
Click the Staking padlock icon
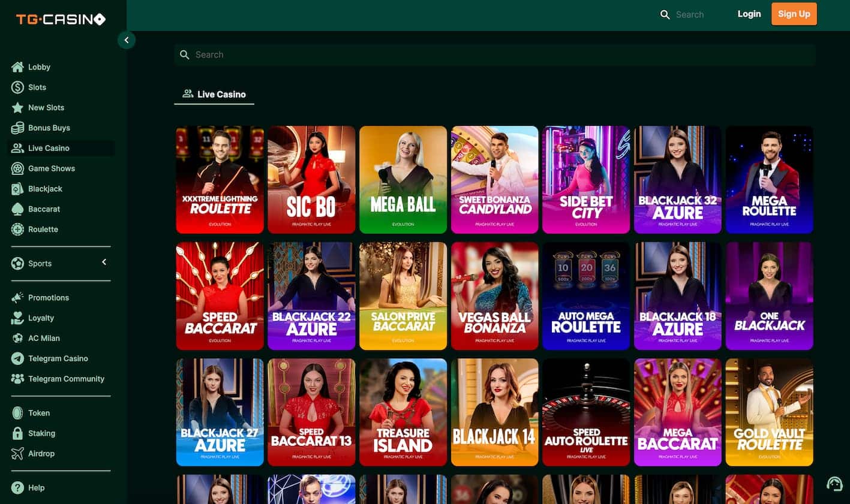[17, 433]
